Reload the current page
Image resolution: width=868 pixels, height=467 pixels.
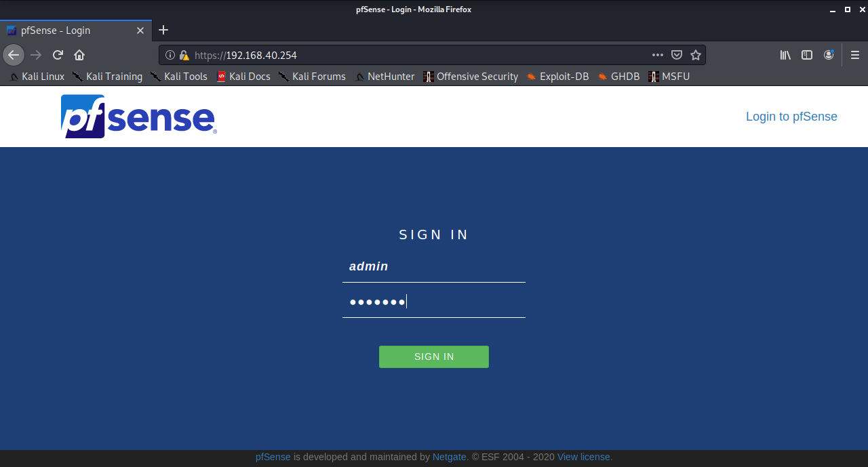pos(58,55)
